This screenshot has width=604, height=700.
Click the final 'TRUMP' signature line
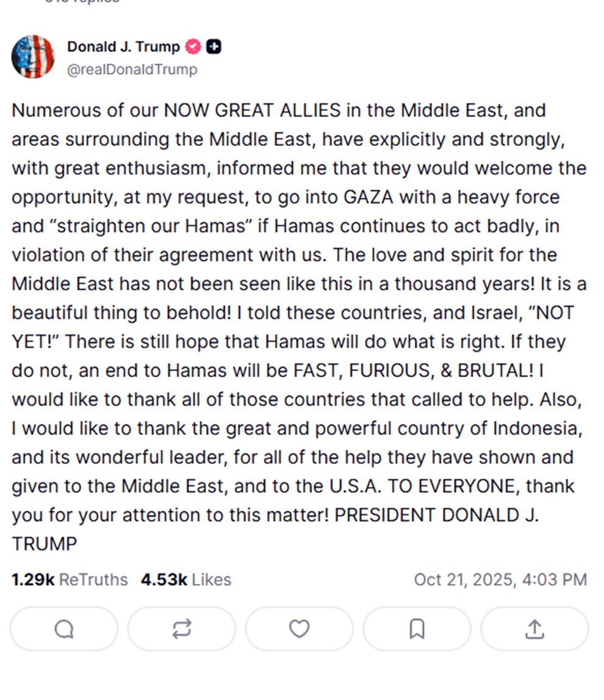45,544
